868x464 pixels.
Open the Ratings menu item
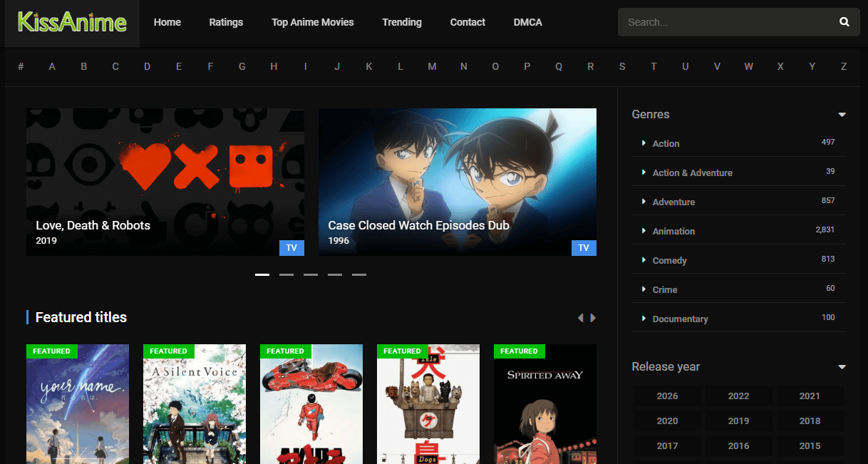[x=226, y=22]
